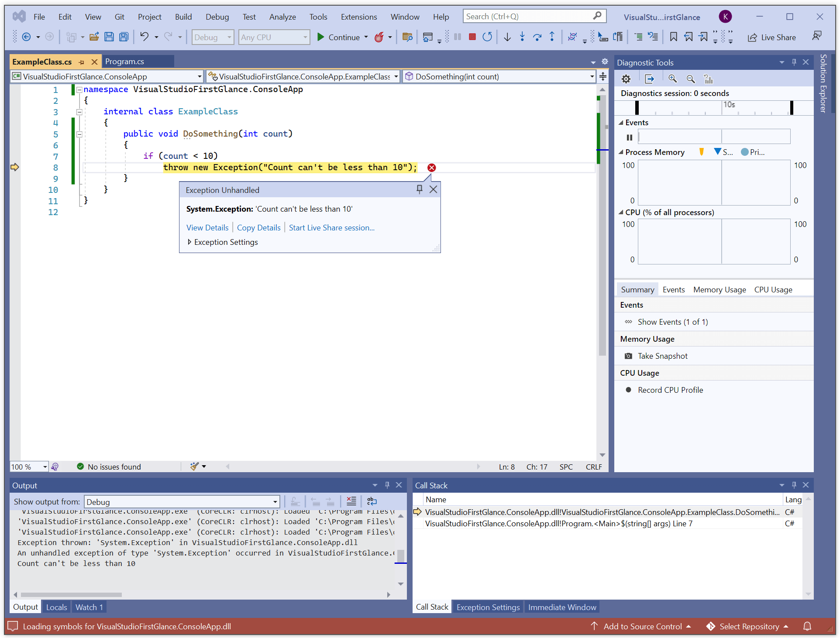Click the red exception error icon
This screenshot has height=638, width=840.
431,168
